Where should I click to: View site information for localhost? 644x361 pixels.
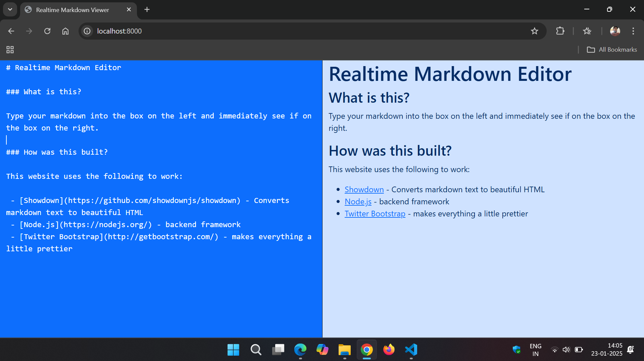point(87,31)
